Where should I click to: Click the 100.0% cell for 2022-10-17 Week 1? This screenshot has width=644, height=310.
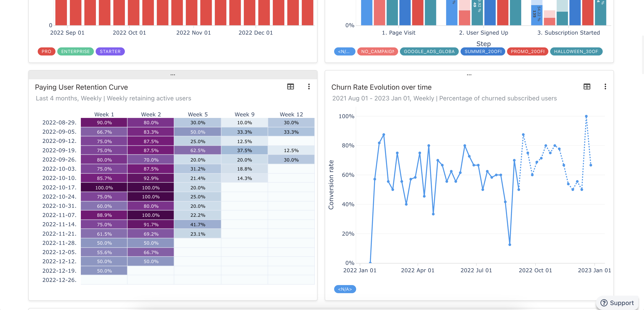click(104, 188)
